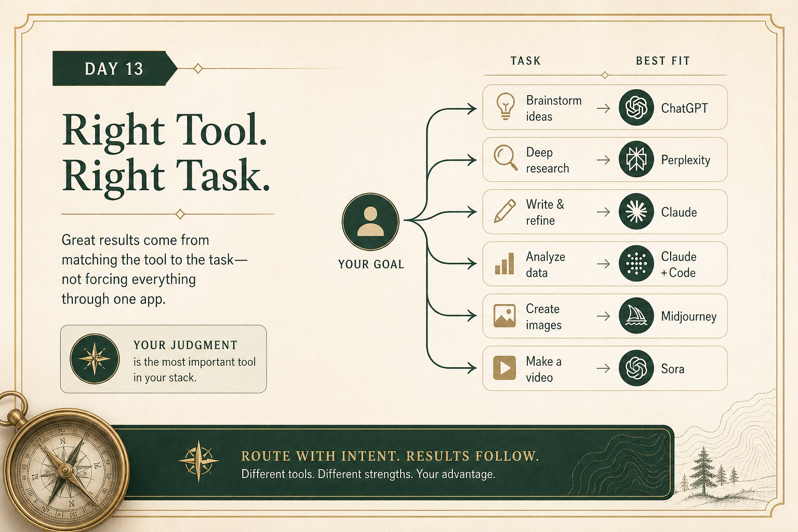This screenshot has height=532, width=798.
Task: Click the magnifying glass icon for Deep research
Action: pyautogui.click(x=506, y=158)
